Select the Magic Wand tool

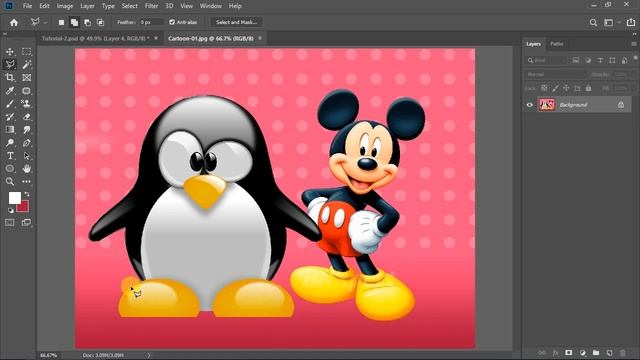[x=27, y=64]
